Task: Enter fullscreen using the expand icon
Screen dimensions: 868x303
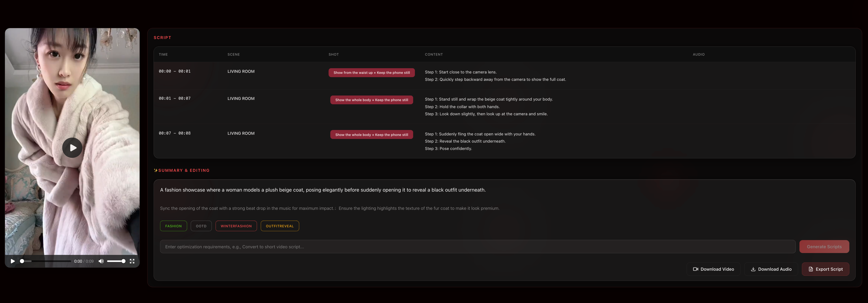Action: tap(132, 261)
